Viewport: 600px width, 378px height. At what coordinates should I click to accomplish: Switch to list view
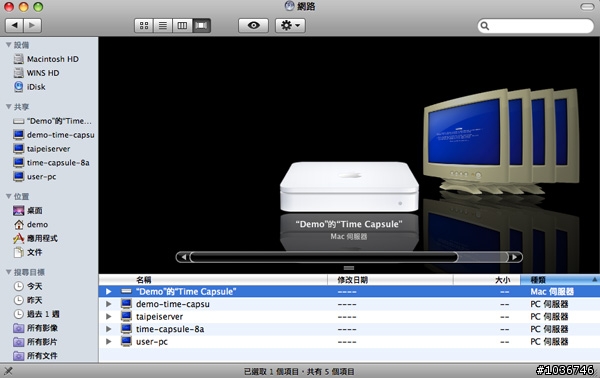click(163, 26)
